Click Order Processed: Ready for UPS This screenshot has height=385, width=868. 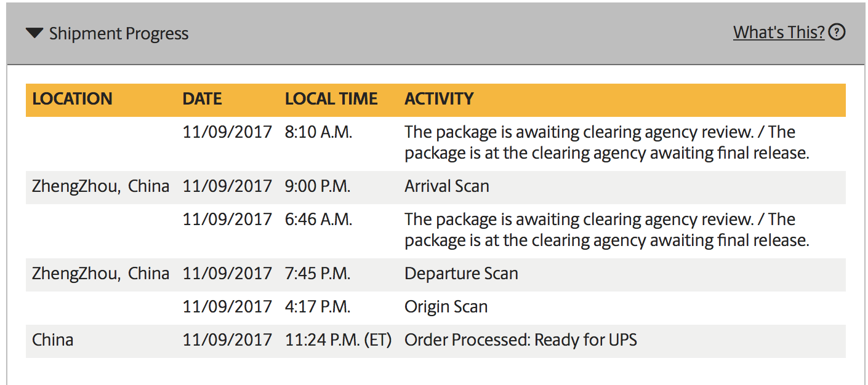pyautogui.click(x=520, y=339)
